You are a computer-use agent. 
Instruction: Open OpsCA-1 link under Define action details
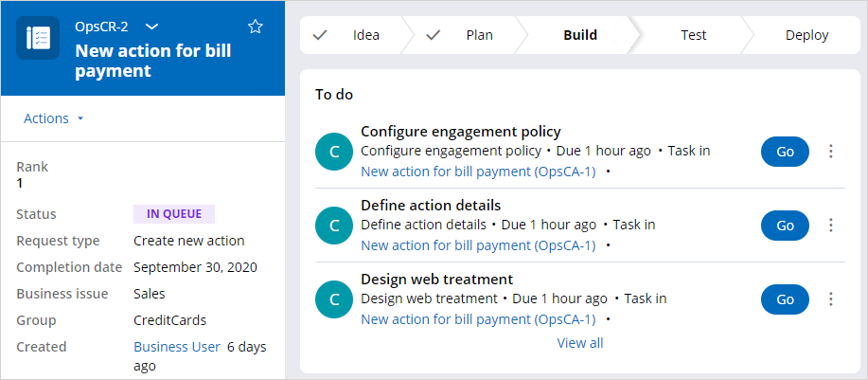(478, 245)
